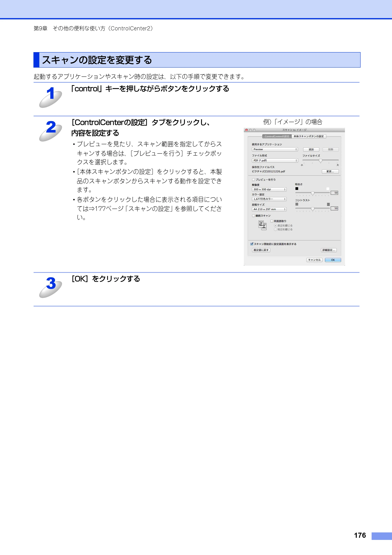This screenshot has height=555, width=392.
Task: Open the 300 x 300 dpi resolution dropdown
Action: point(269,190)
